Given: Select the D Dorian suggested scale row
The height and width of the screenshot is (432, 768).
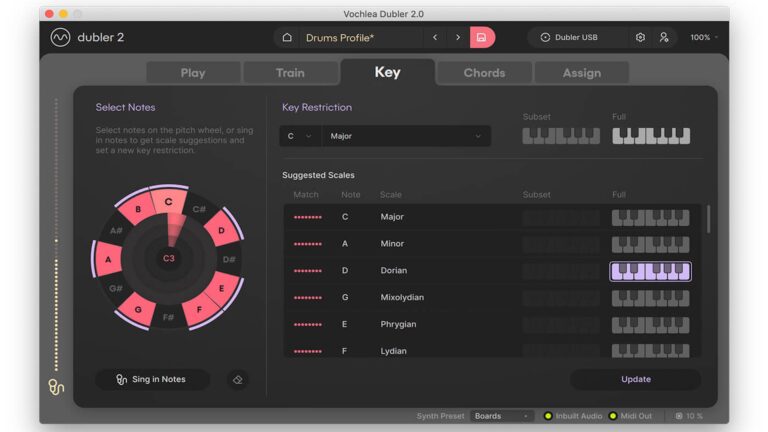Looking at the screenshot, I should pos(492,271).
